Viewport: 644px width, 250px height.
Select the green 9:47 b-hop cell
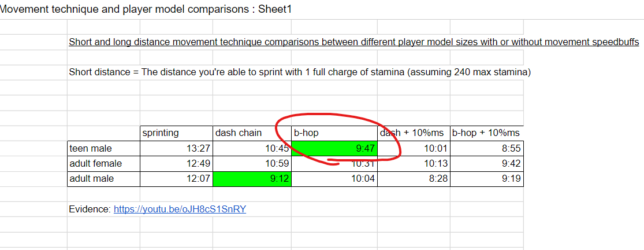coord(334,149)
